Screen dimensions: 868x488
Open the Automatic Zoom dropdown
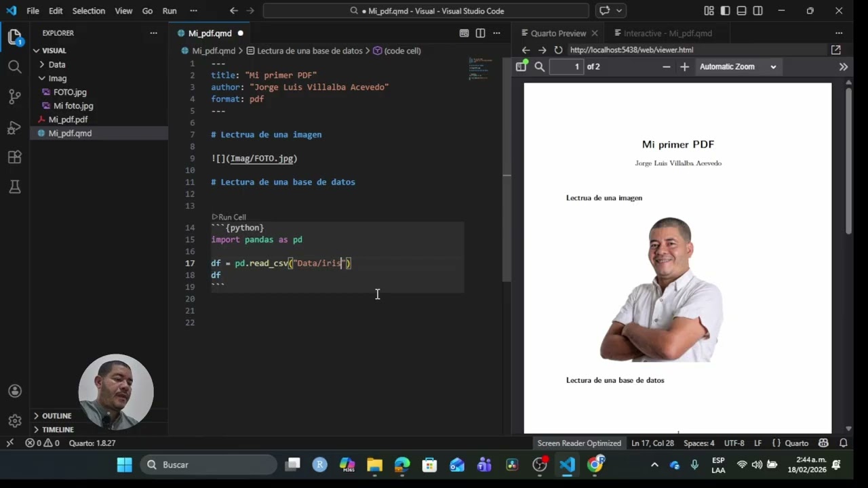pos(737,66)
